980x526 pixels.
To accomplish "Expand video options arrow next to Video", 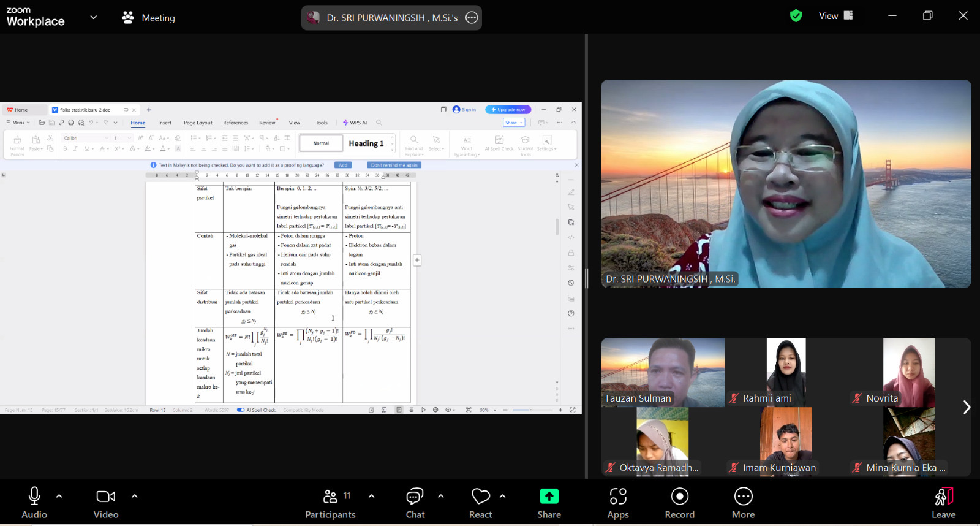I will 135,496.
